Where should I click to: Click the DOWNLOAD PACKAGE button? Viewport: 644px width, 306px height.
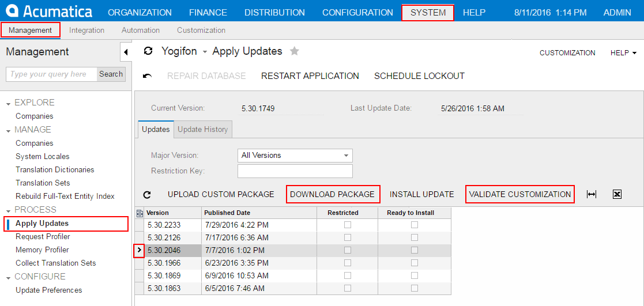[x=333, y=194]
